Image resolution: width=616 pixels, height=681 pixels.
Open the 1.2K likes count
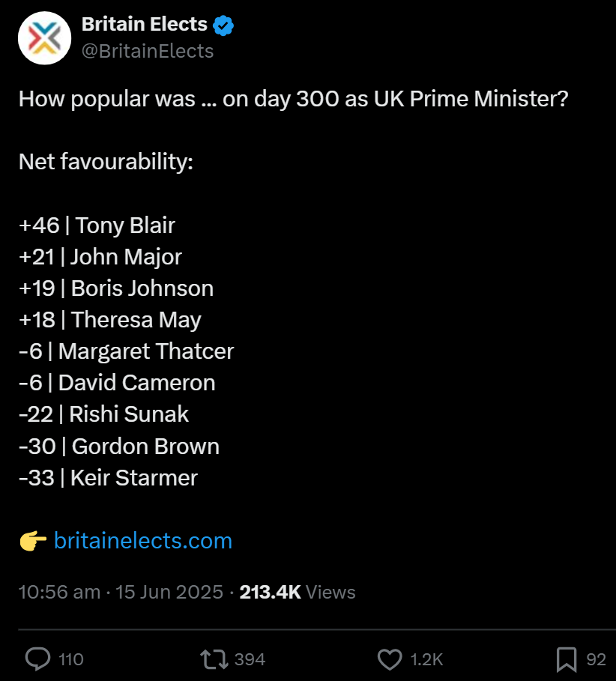pyautogui.click(x=426, y=659)
